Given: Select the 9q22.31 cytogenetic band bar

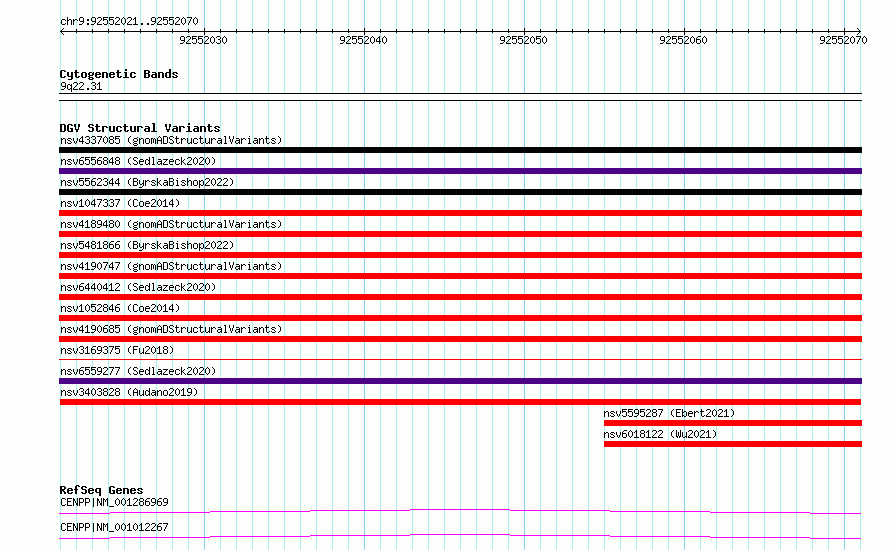Looking at the screenshot, I should tap(460, 97).
